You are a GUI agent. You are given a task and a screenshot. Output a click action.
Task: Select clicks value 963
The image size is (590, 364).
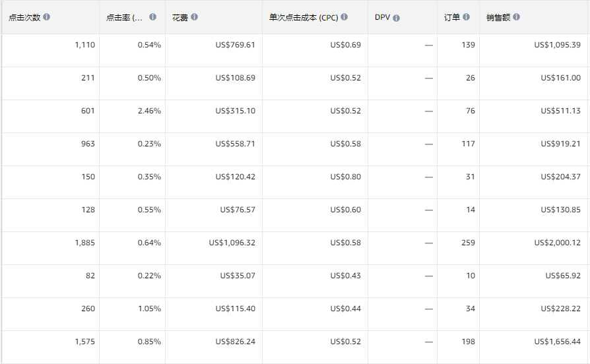tap(88, 144)
